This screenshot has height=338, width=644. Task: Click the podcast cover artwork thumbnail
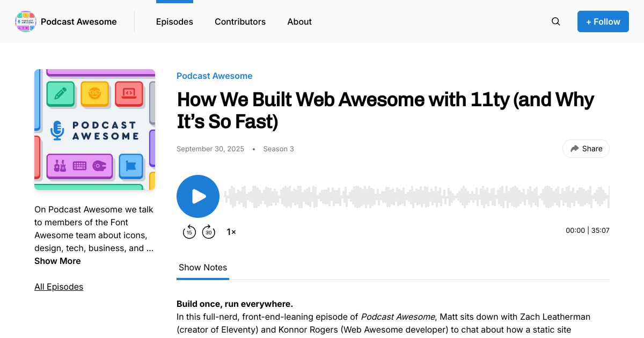[x=94, y=130]
